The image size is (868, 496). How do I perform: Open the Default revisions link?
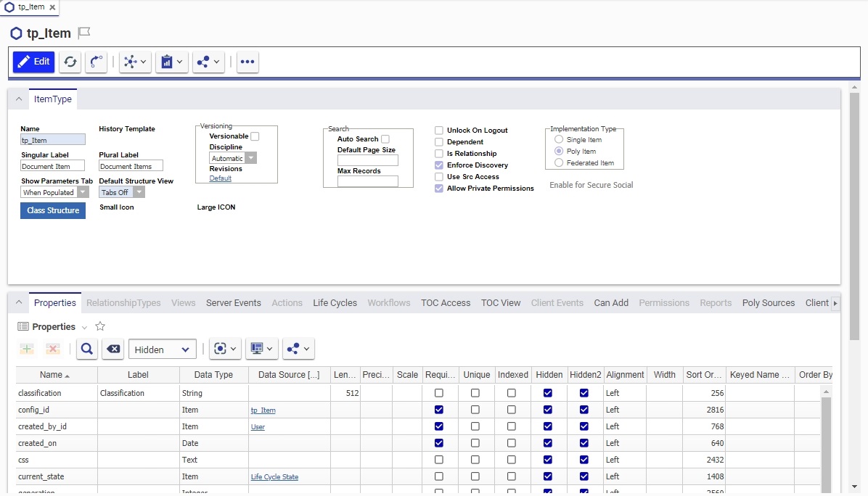221,178
